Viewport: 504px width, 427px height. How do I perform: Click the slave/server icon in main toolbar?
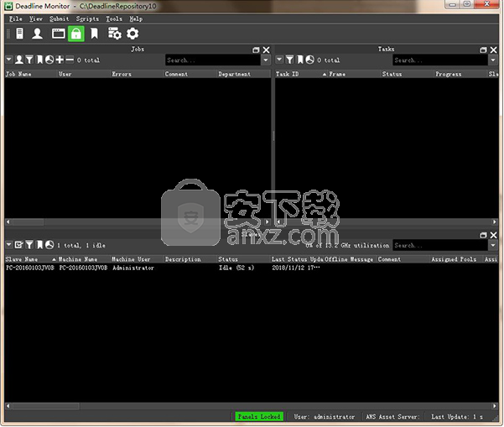pos(20,34)
